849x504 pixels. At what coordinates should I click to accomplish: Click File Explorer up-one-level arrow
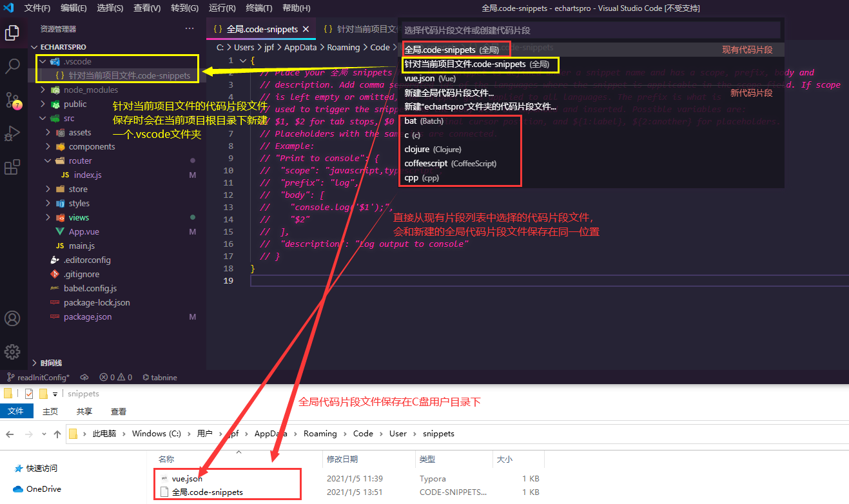[x=57, y=434]
